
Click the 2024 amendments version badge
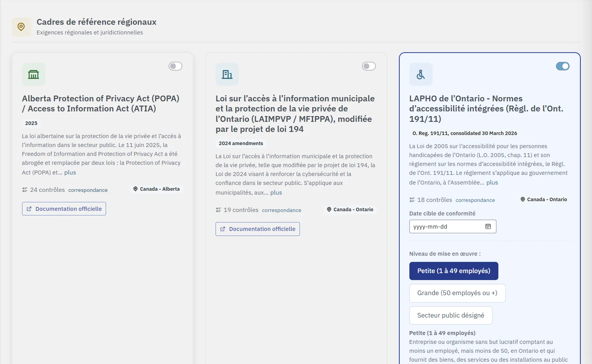241,144
